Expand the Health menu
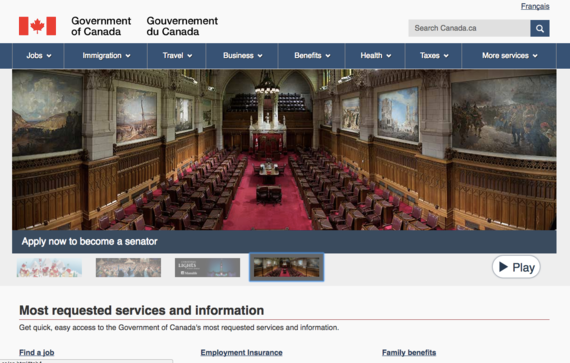The height and width of the screenshot is (363, 570). pyautogui.click(x=375, y=56)
